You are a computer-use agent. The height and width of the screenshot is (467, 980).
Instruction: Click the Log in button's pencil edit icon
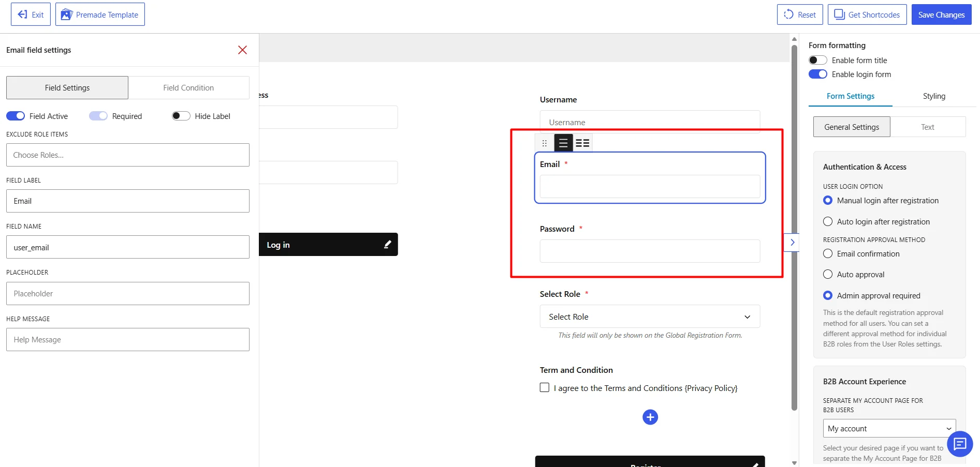tap(387, 244)
